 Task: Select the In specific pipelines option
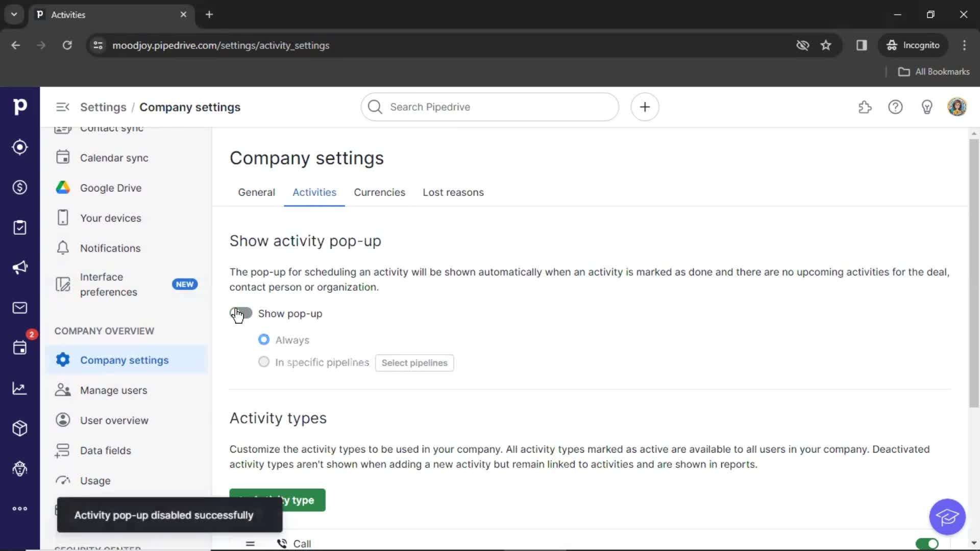[263, 362]
